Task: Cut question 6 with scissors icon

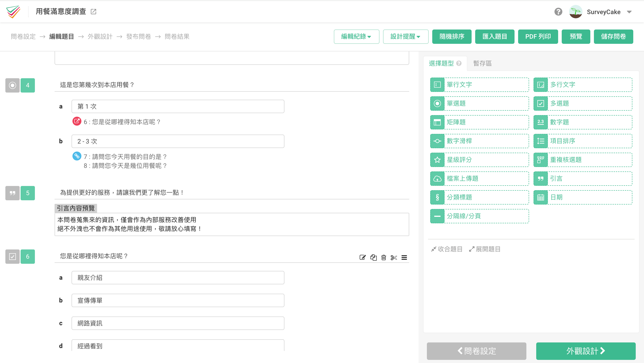Action: 394,257
